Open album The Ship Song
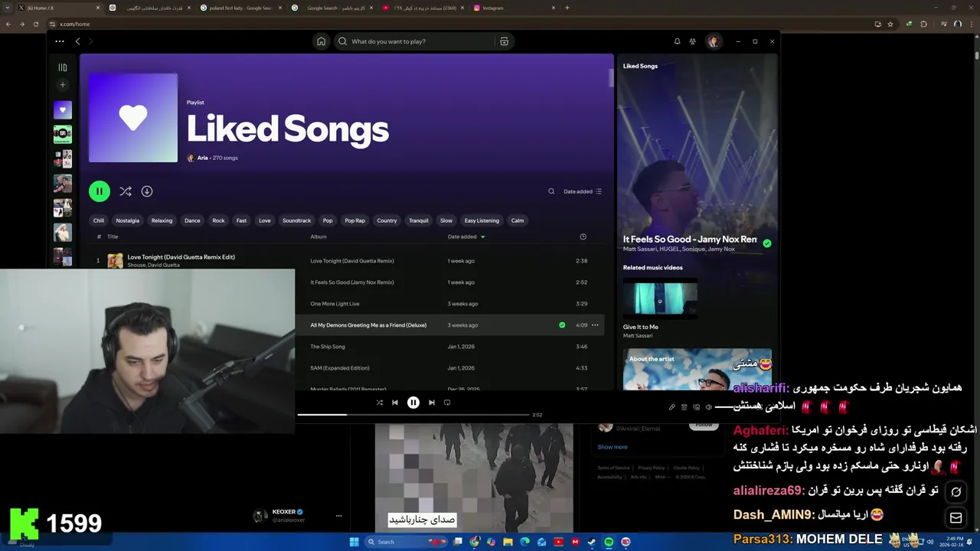The width and height of the screenshot is (980, 551). pyautogui.click(x=328, y=347)
